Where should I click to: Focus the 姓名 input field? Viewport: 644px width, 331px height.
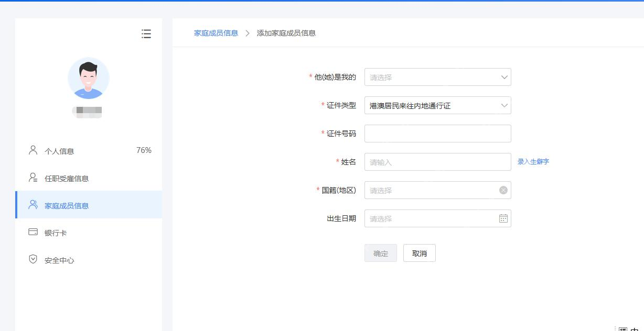click(x=438, y=162)
